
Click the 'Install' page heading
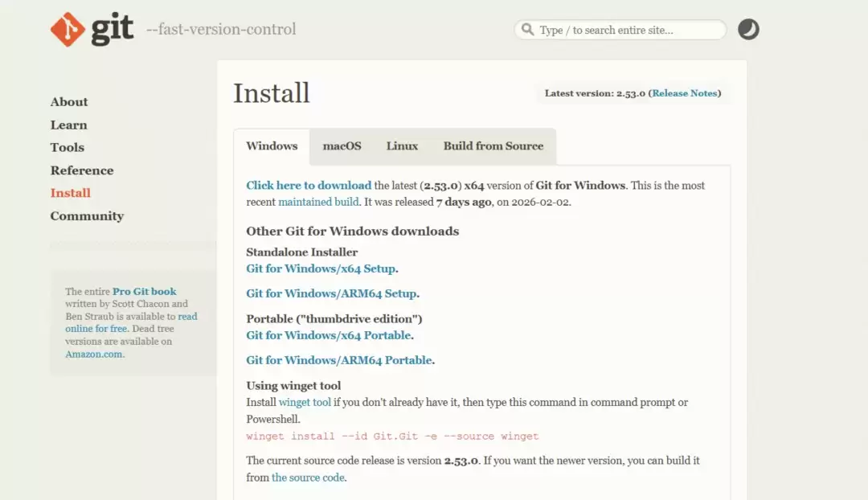[x=272, y=93]
